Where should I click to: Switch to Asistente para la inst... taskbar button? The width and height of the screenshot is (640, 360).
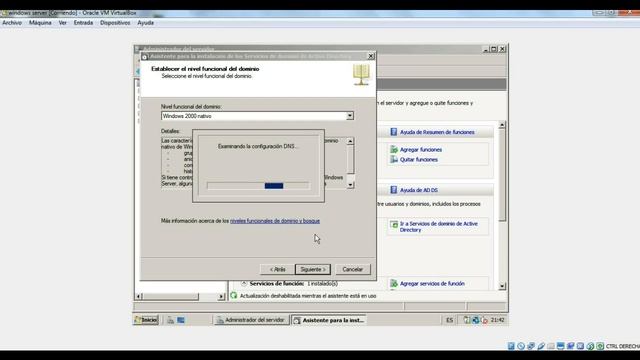pos(329,320)
